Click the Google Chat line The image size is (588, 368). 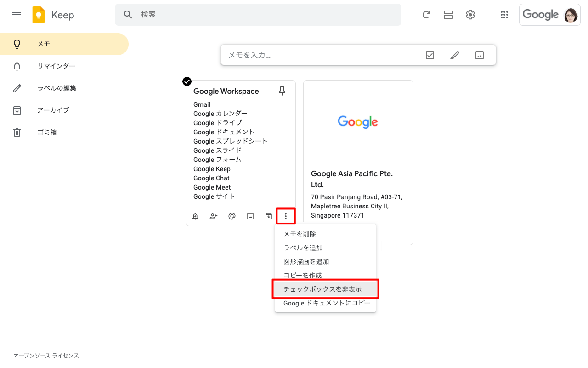(211, 178)
